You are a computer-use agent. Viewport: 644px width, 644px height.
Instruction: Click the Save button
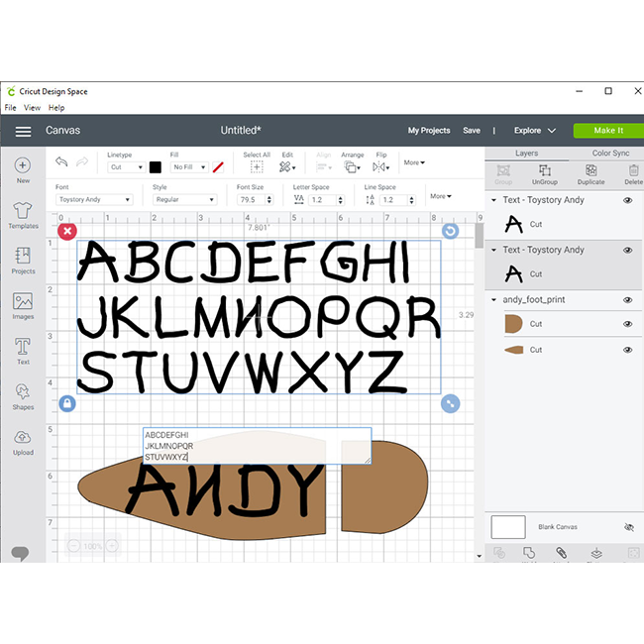click(472, 131)
